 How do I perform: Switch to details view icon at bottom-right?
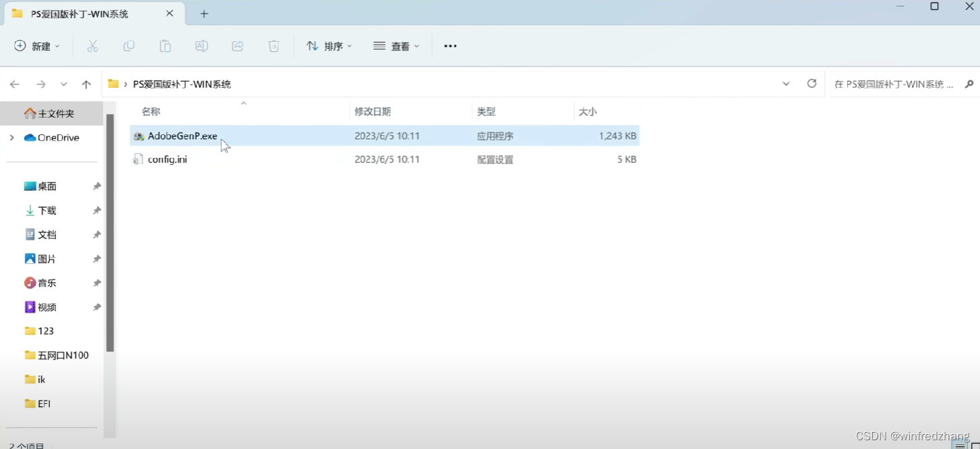click(960, 445)
